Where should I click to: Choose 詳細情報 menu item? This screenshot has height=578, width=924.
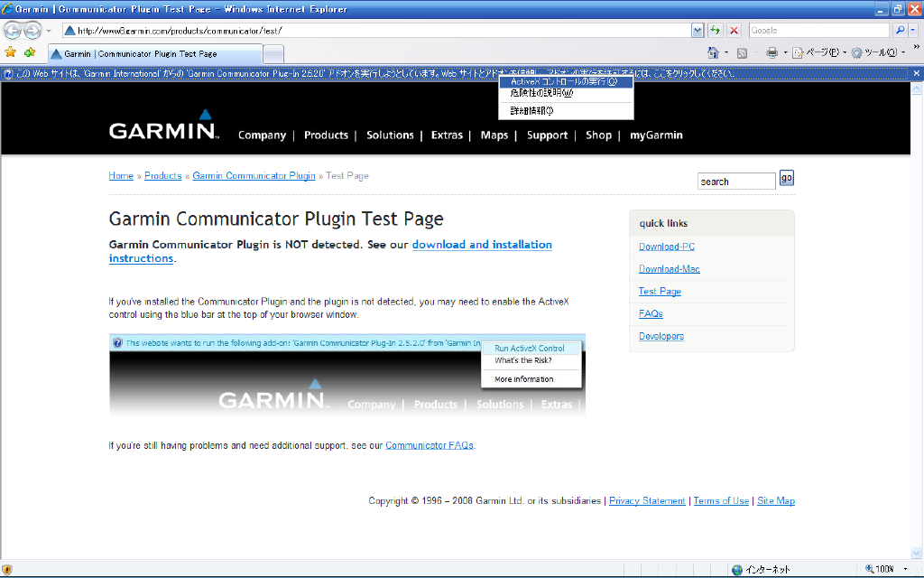point(566,111)
